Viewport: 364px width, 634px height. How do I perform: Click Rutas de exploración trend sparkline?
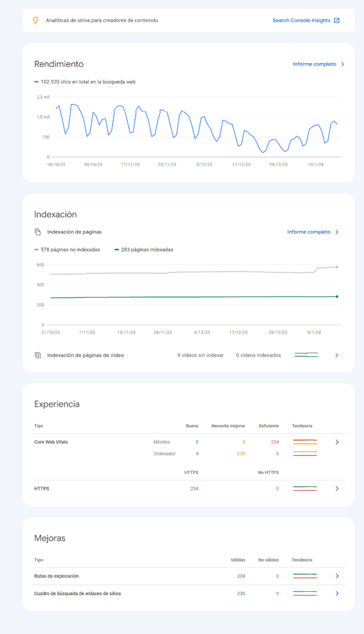(305, 576)
